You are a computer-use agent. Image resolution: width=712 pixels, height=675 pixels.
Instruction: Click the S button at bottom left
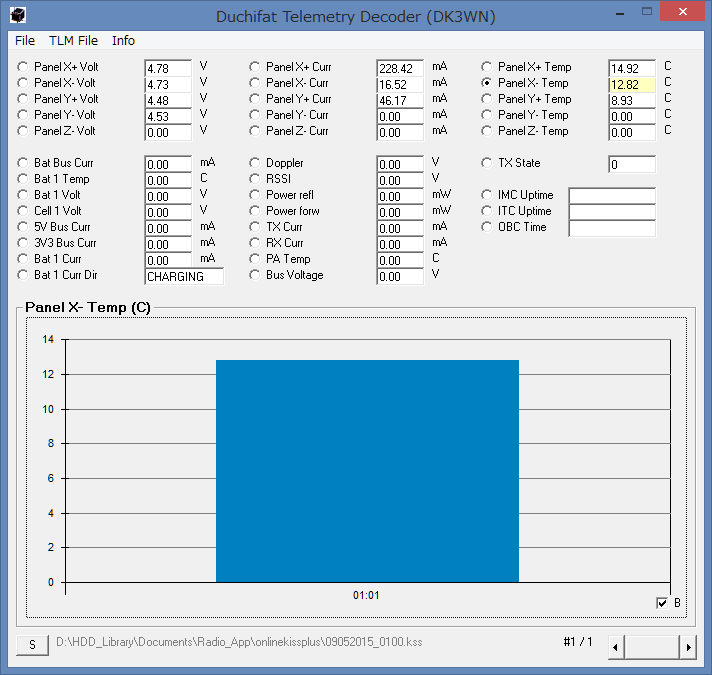(x=32, y=645)
